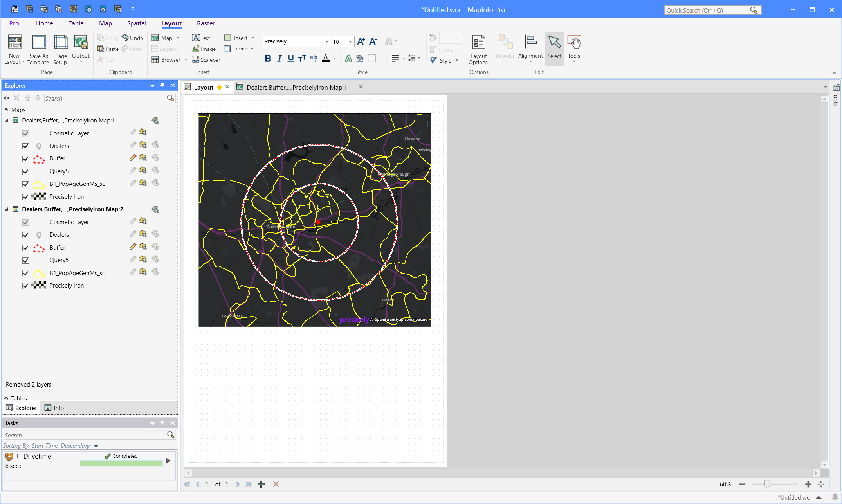Open sorting options in Tasks panel
Viewport: 842px width, 504px height.
(96, 446)
